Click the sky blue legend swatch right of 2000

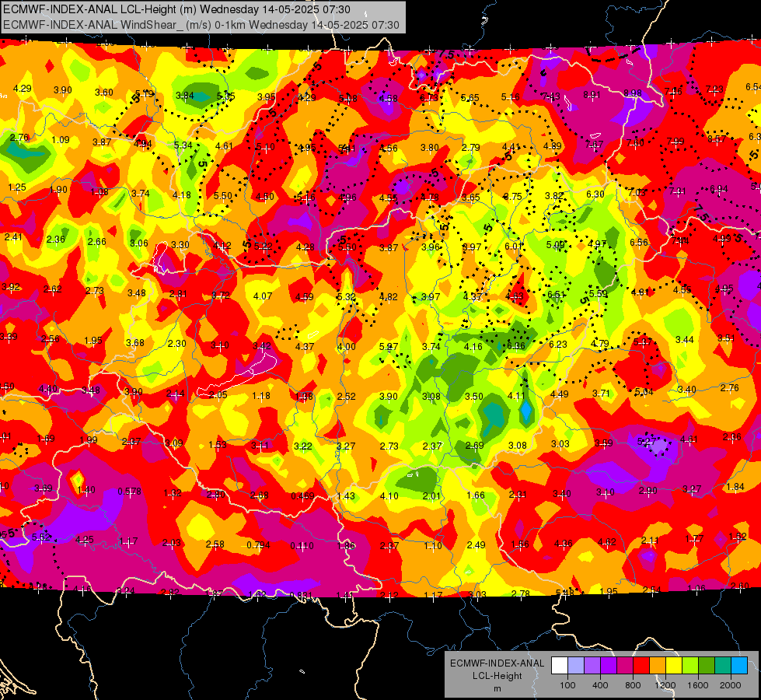[739, 666]
